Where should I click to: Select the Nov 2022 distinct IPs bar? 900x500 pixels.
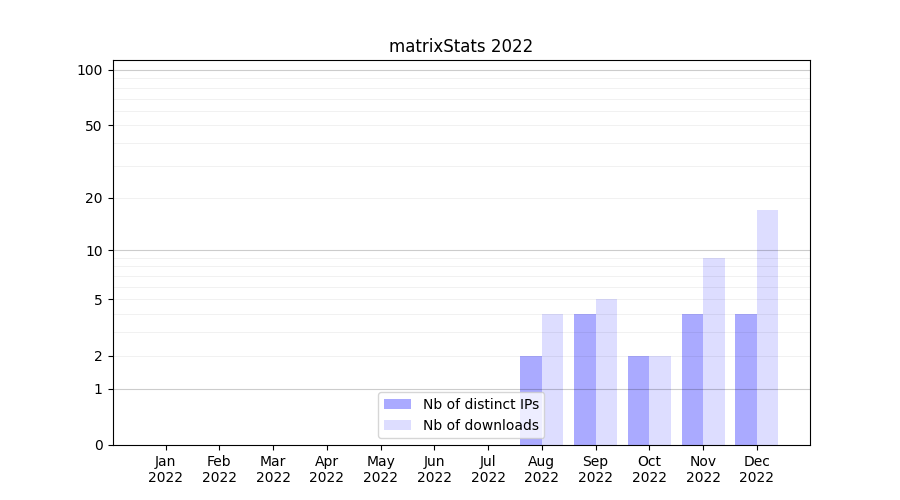(x=692, y=379)
